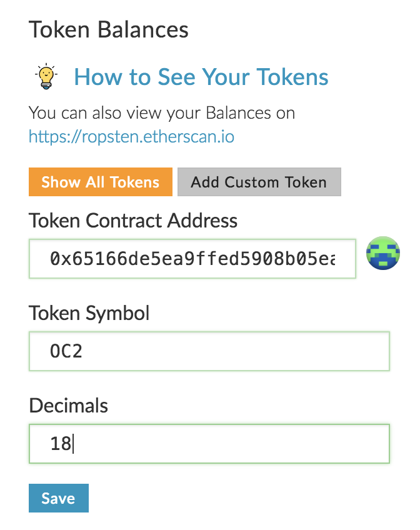Click the Add Custom Token button
The height and width of the screenshot is (530, 420).
point(259,182)
